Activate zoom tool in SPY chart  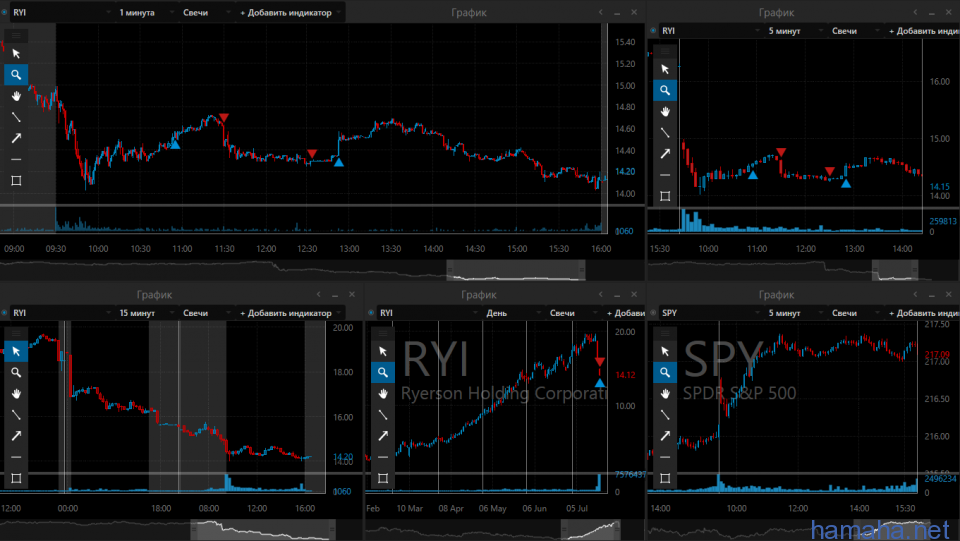[x=665, y=372]
